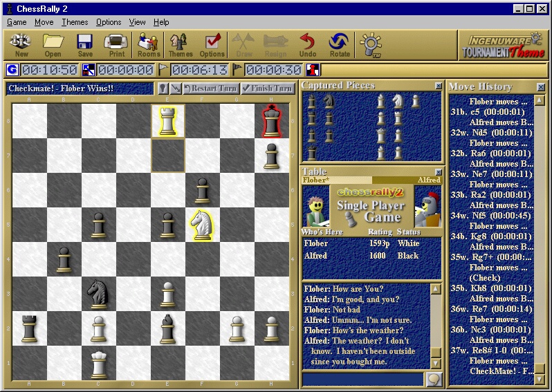Image resolution: width=552 pixels, height=392 pixels.
Task: Open the Themes menu
Action: point(75,22)
